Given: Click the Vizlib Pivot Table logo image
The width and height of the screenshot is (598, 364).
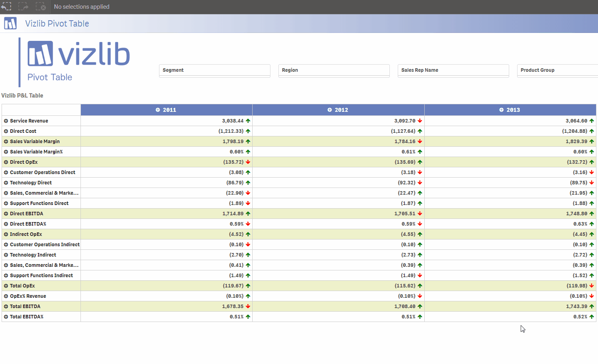Looking at the screenshot, I should pyautogui.click(x=75, y=61).
